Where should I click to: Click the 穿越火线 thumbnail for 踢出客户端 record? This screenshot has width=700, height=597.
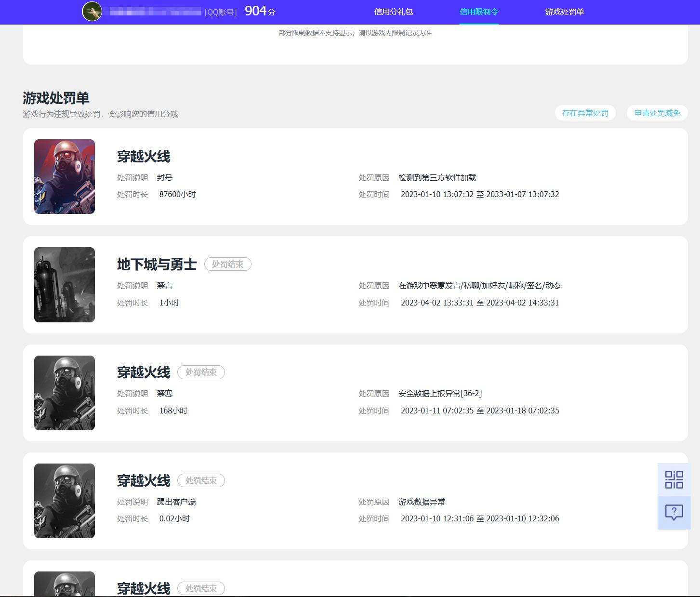[x=65, y=501]
